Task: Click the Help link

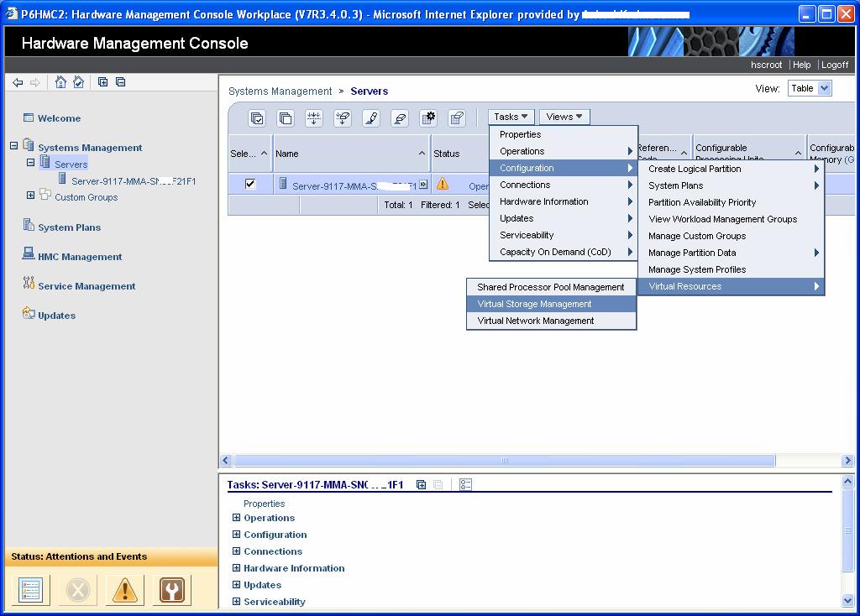Action: [x=801, y=65]
